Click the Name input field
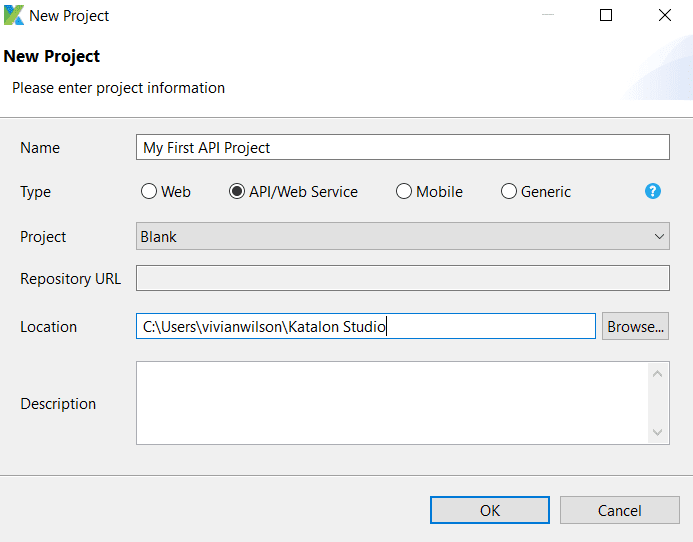This screenshot has height=542, width=693. click(x=403, y=147)
